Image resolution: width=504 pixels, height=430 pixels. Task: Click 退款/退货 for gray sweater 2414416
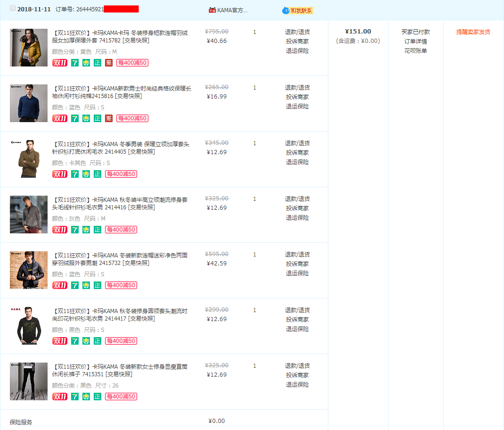coord(297,199)
